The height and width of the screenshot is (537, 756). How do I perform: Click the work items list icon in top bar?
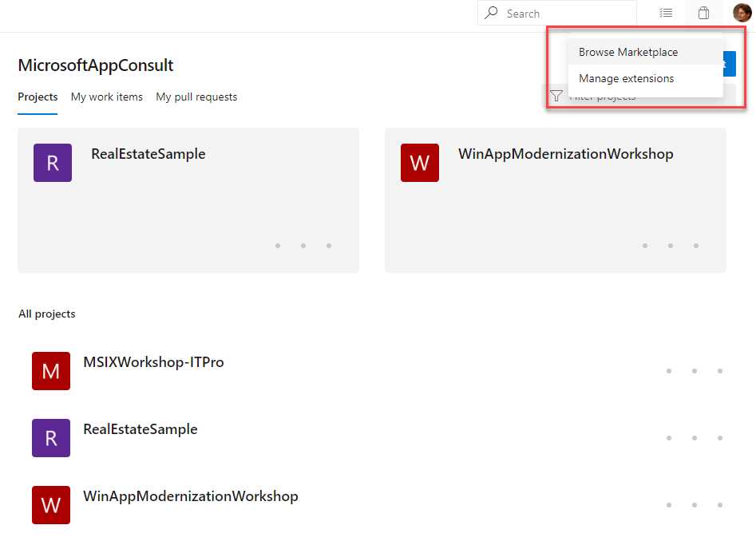[666, 13]
